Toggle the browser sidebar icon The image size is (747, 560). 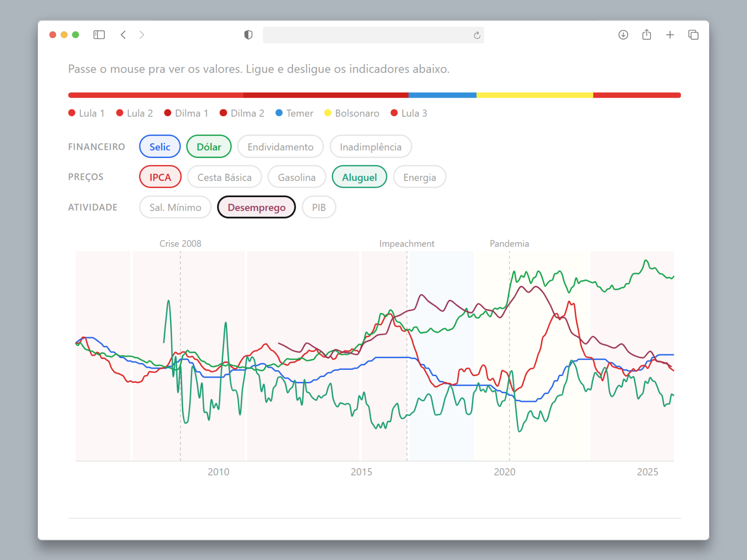coord(99,35)
